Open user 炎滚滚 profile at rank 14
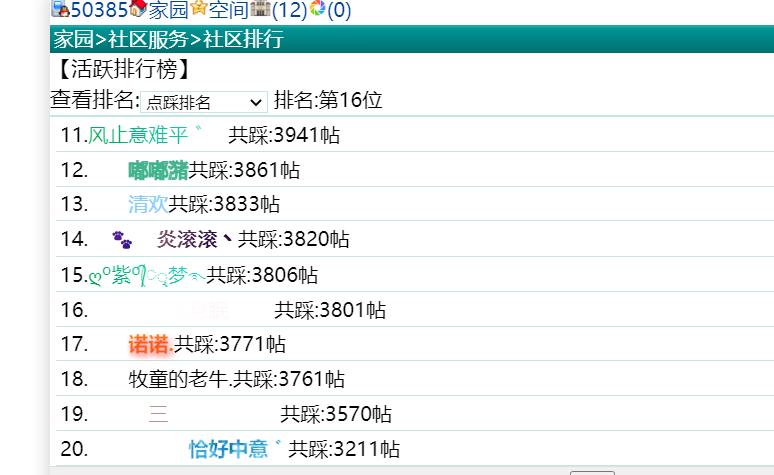The width and height of the screenshot is (774, 475). click(x=193, y=240)
